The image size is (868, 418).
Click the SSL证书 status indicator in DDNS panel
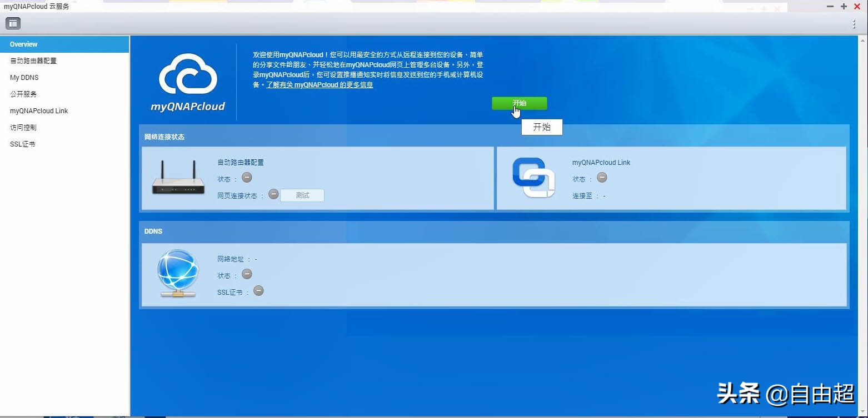258,290
